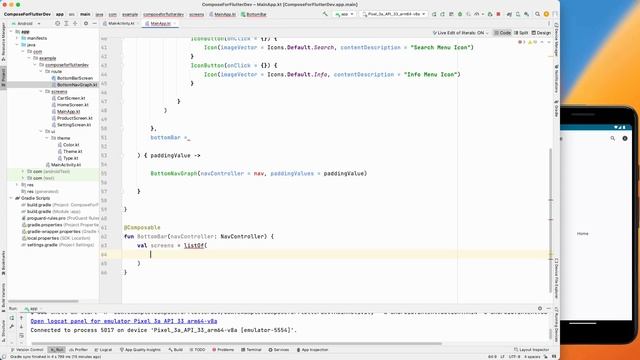Click the BottomBar breadcrumb in navigation bar

254,14
